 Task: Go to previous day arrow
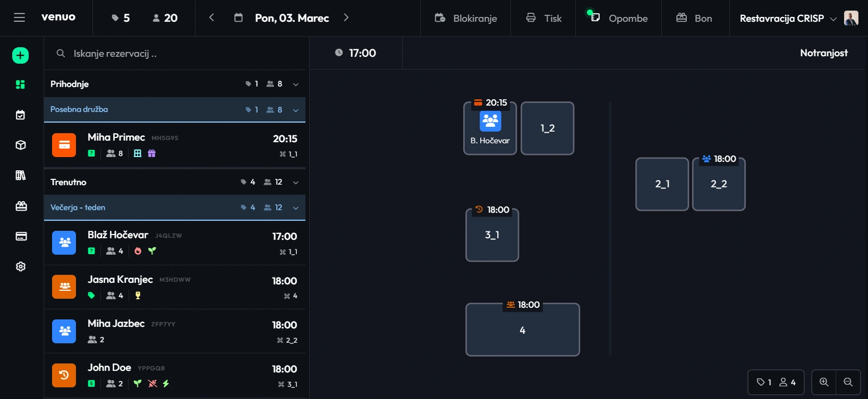(211, 18)
